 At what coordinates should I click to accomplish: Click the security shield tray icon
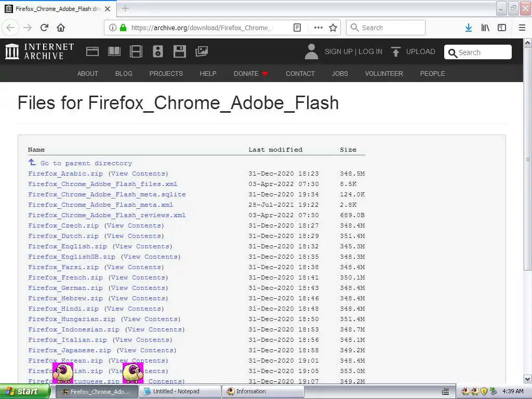(484, 391)
